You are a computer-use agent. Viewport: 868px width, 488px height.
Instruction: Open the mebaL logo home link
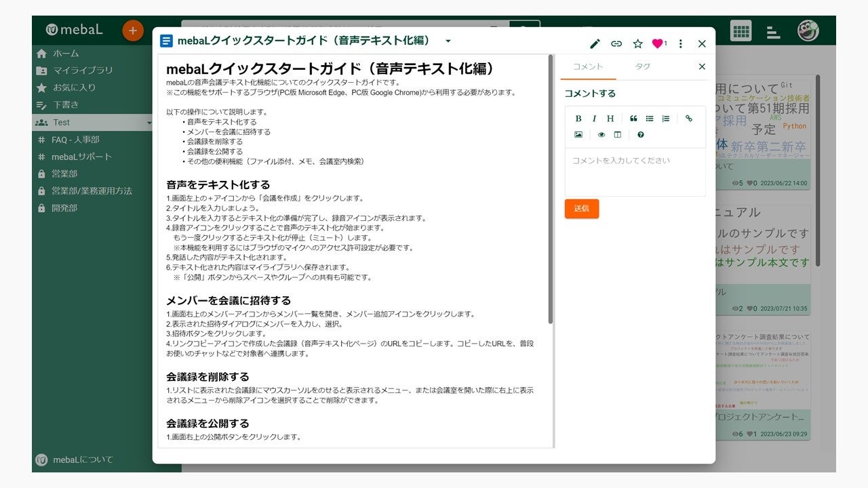pos(74,30)
